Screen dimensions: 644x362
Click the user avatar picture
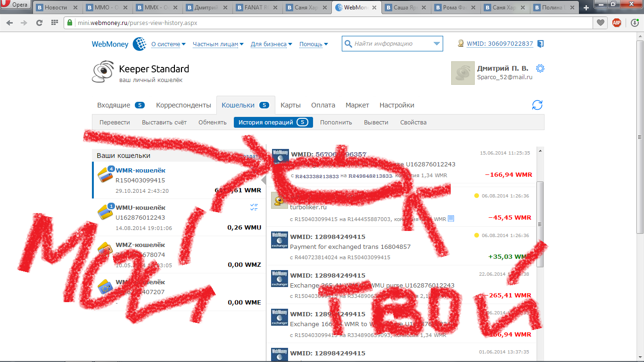463,73
